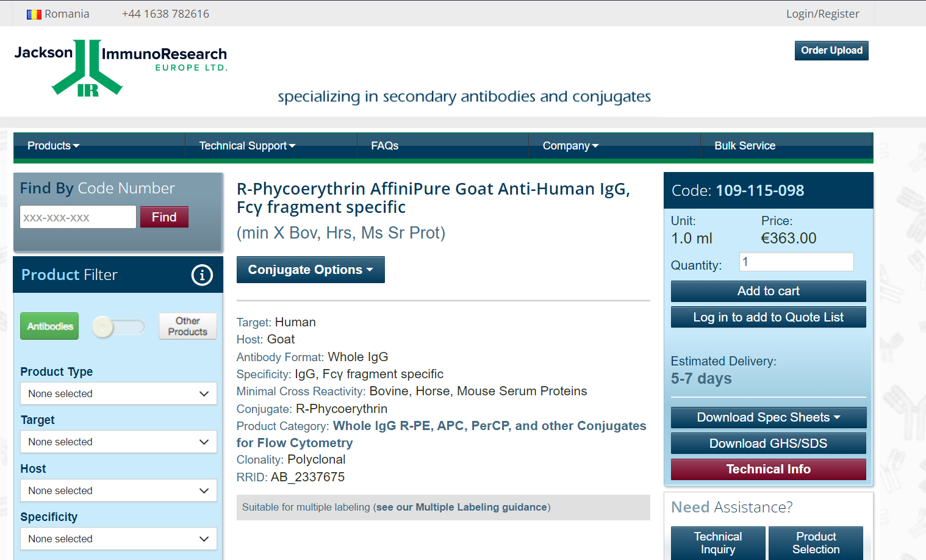The height and width of the screenshot is (560, 926).
Task: Click the Product Selection button
Action: click(x=816, y=543)
